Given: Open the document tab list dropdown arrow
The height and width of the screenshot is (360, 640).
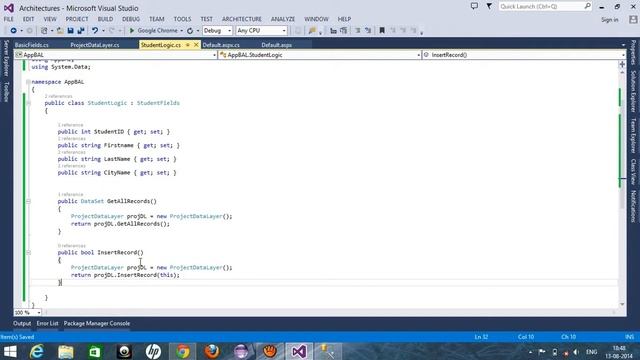Looking at the screenshot, I should click(623, 45).
